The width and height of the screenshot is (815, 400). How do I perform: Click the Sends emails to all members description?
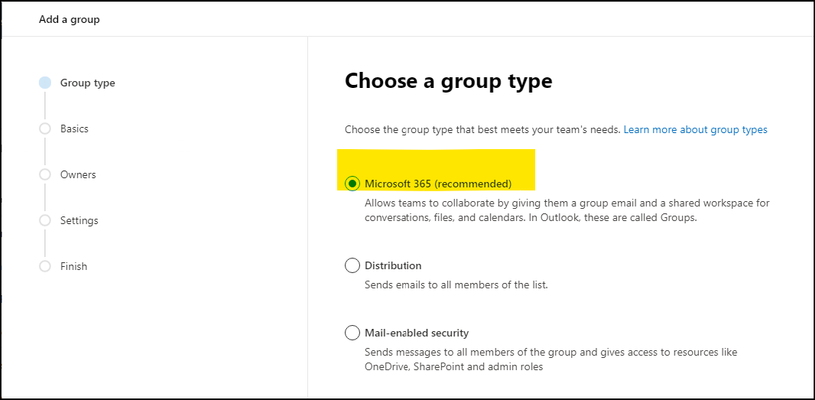(x=456, y=285)
